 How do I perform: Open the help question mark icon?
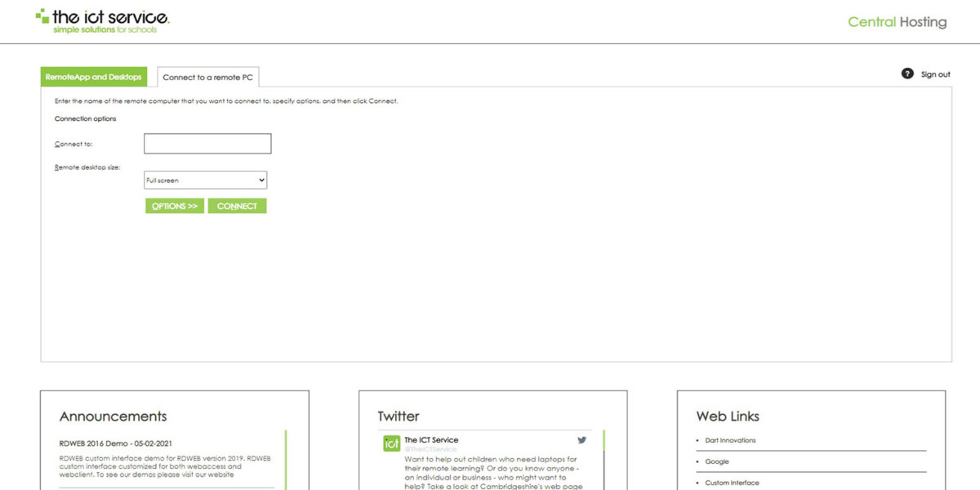click(907, 73)
